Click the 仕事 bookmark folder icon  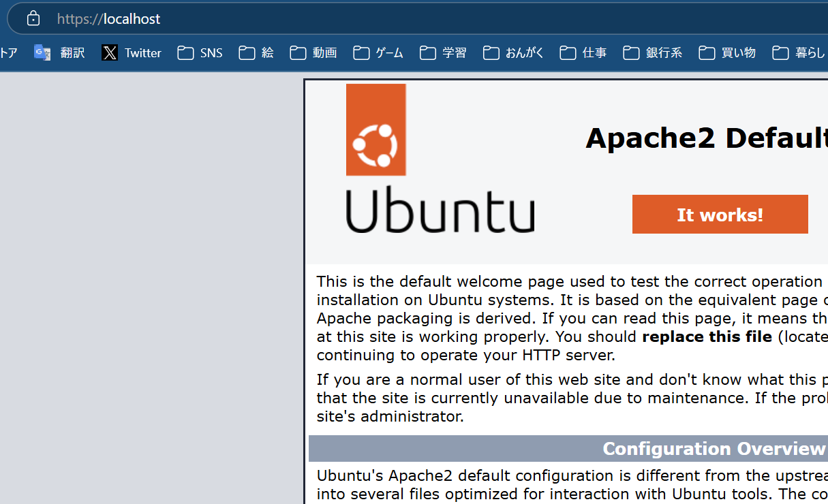pos(567,52)
